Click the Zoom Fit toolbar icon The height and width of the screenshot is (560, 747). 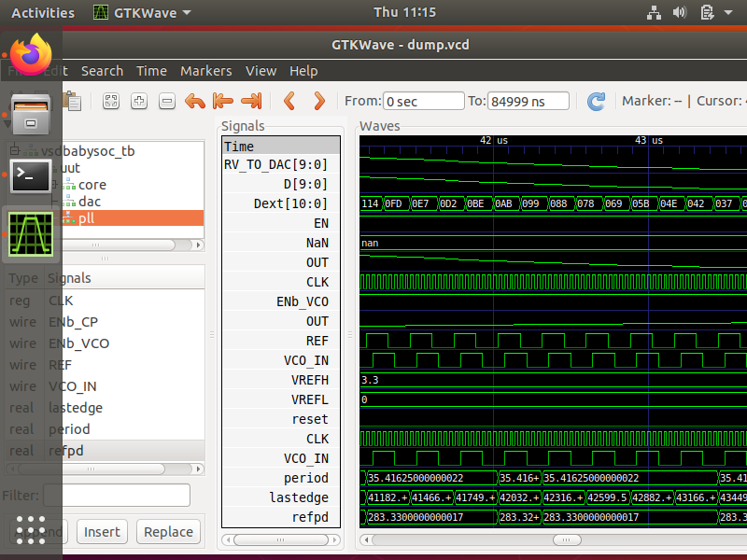[x=111, y=101]
